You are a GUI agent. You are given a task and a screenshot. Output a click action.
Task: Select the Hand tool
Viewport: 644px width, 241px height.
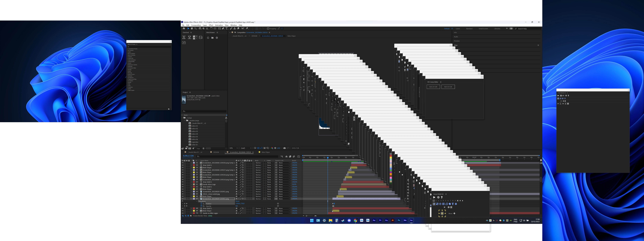point(192,29)
